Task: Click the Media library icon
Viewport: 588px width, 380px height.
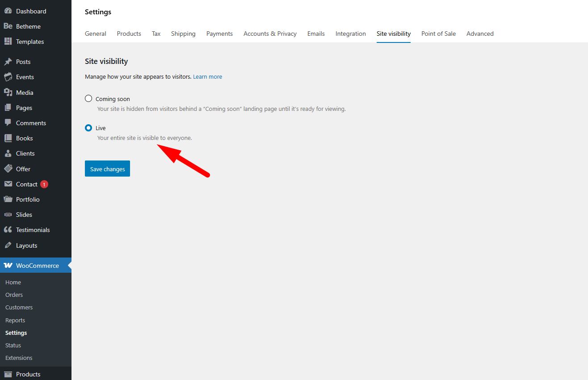Action: tap(8, 93)
